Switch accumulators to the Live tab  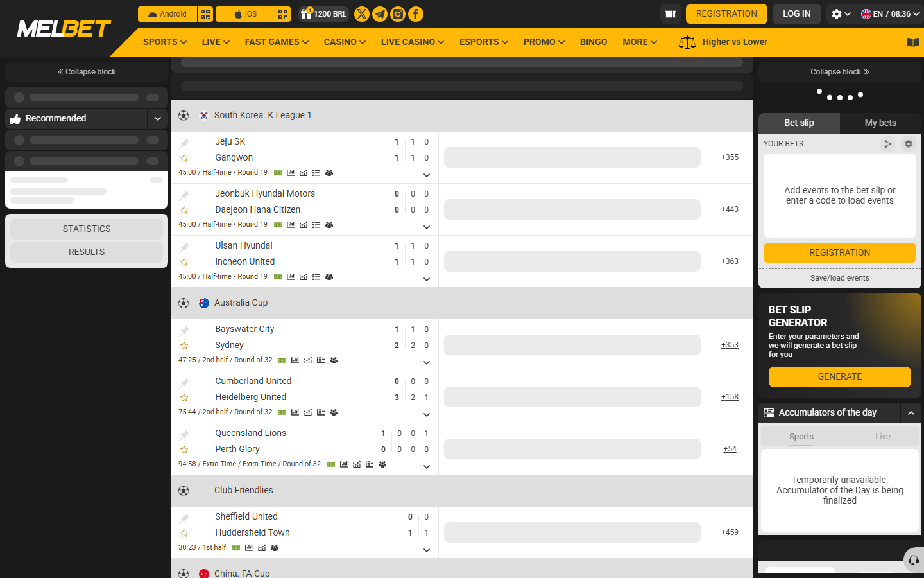(x=883, y=437)
